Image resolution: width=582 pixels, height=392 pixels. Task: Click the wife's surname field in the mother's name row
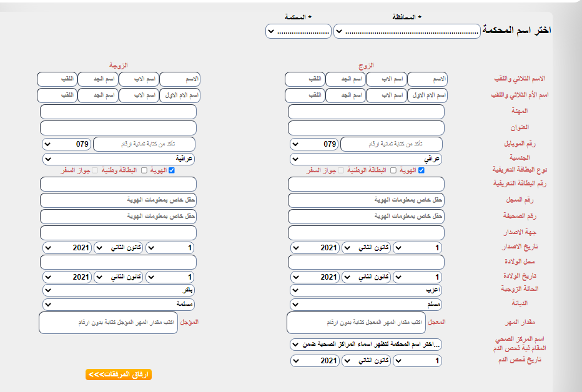tap(57, 96)
